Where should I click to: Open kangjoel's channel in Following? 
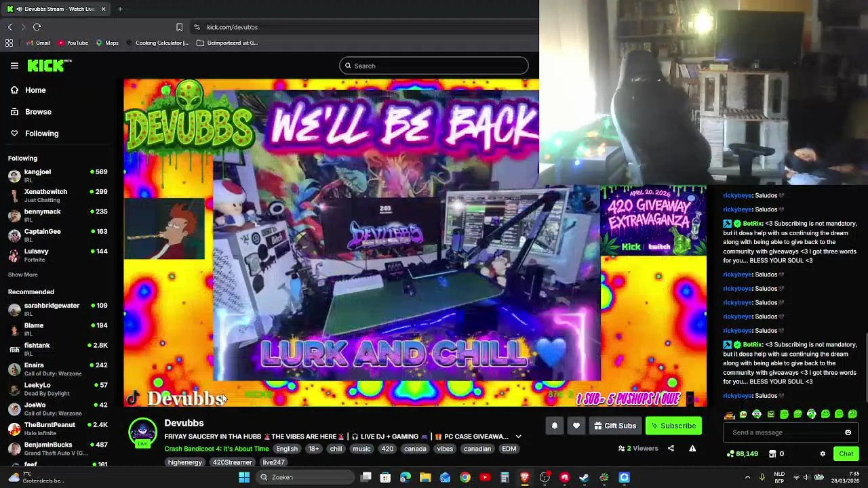click(x=58, y=176)
